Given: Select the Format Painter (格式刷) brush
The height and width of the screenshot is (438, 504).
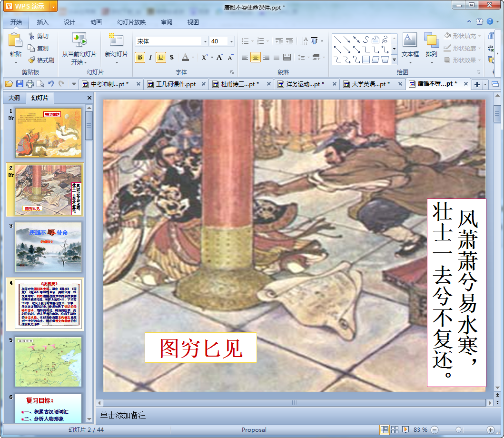Looking at the screenshot, I should pyautogui.click(x=31, y=60).
